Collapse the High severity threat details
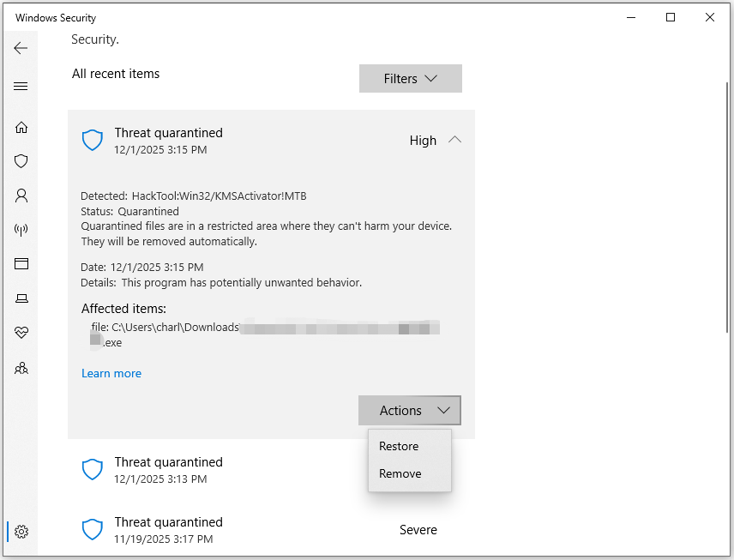Image resolution: width=734 pixels, height=560 pixels. coord(455,139)
